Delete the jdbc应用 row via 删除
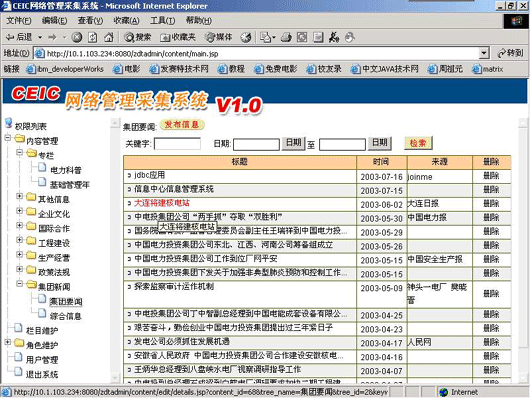This screenshot has height=398, width=530. tap(491, 175)
